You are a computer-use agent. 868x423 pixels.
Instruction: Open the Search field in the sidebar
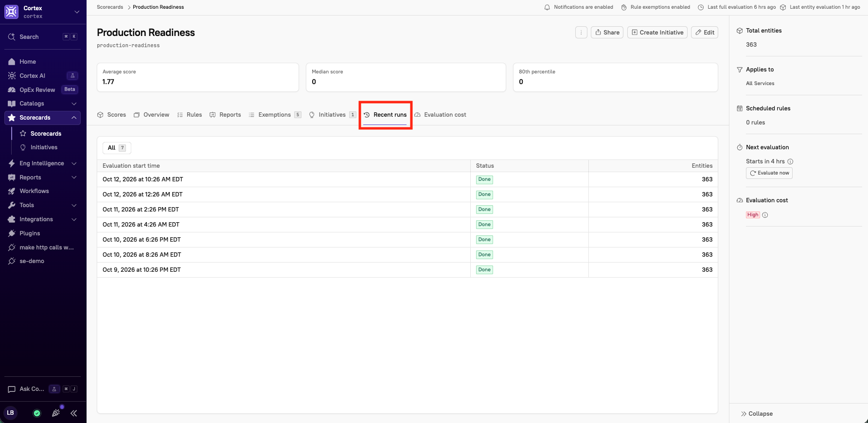43,37
